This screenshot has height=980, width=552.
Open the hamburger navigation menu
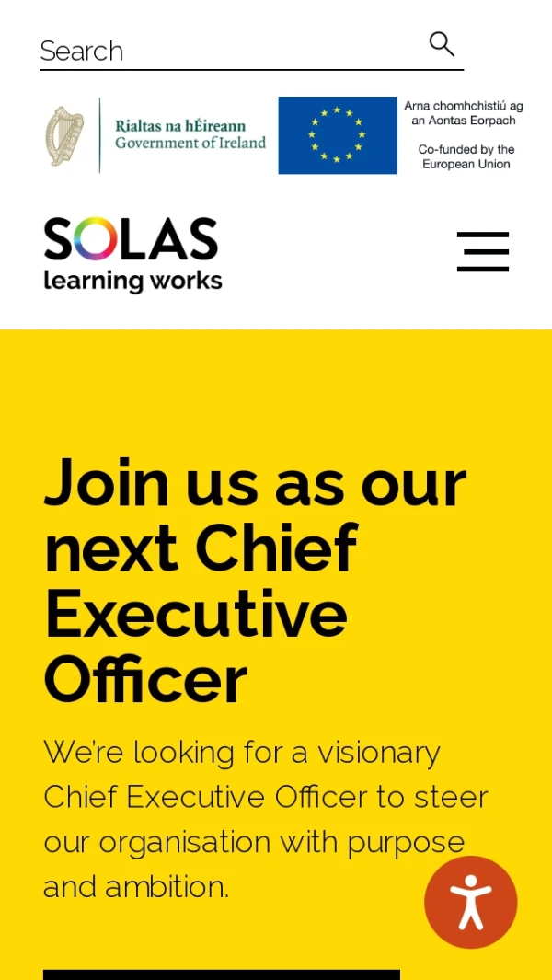[483, 251]
